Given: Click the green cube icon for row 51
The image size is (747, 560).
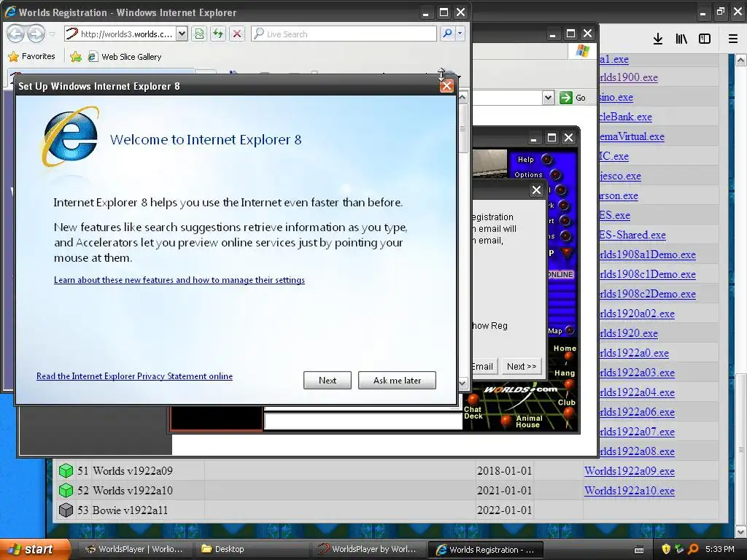Looking at the screenshot, I should 66,471.
